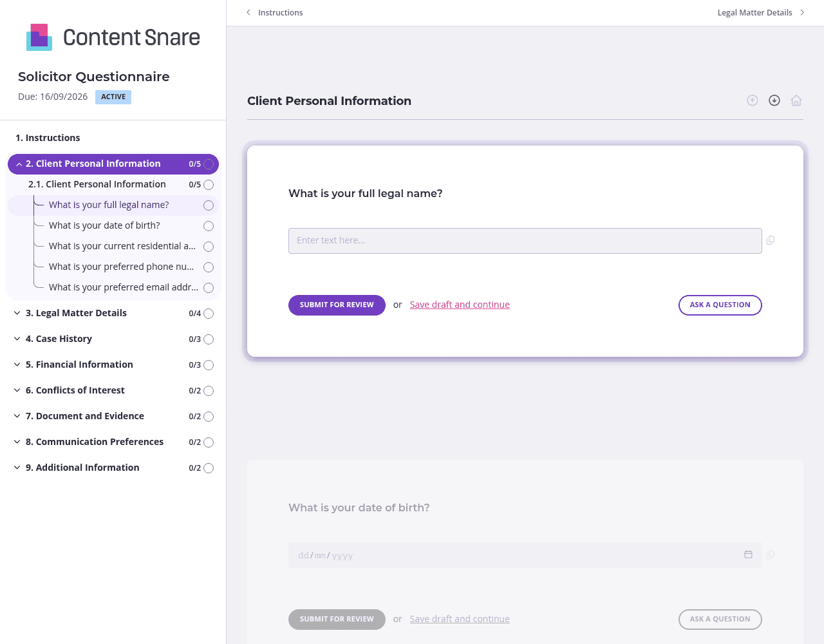This screenshot has height=644, width=824.
Task: Click the 'Due: 16/09/2026' text
Action: click(x=53, y=97)
